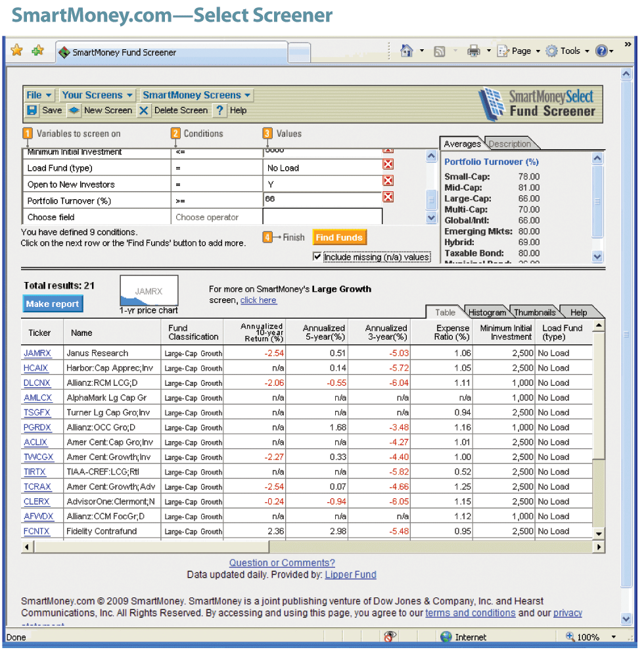This screenshot has width=644, height=654.
Task: Click the New Screen icon
Action: pos(75,110)
